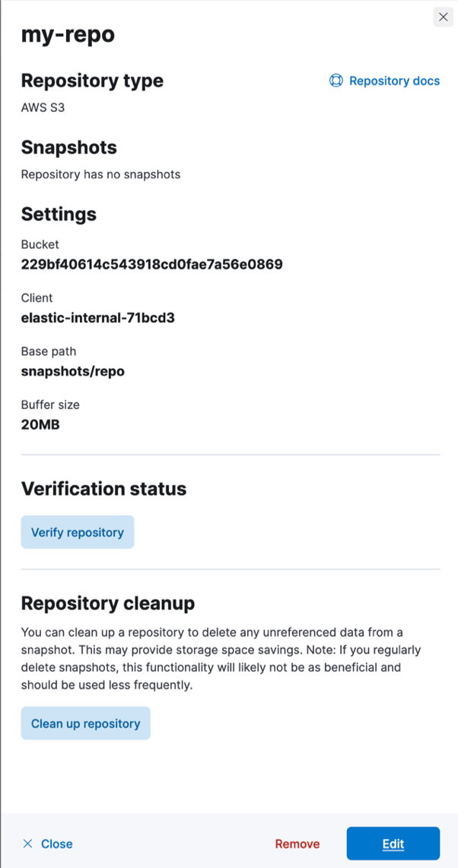Image resolution: width=458 pixels, height=868 pixels.
Task: Click Clean up repository
Action: coord(85,723)
